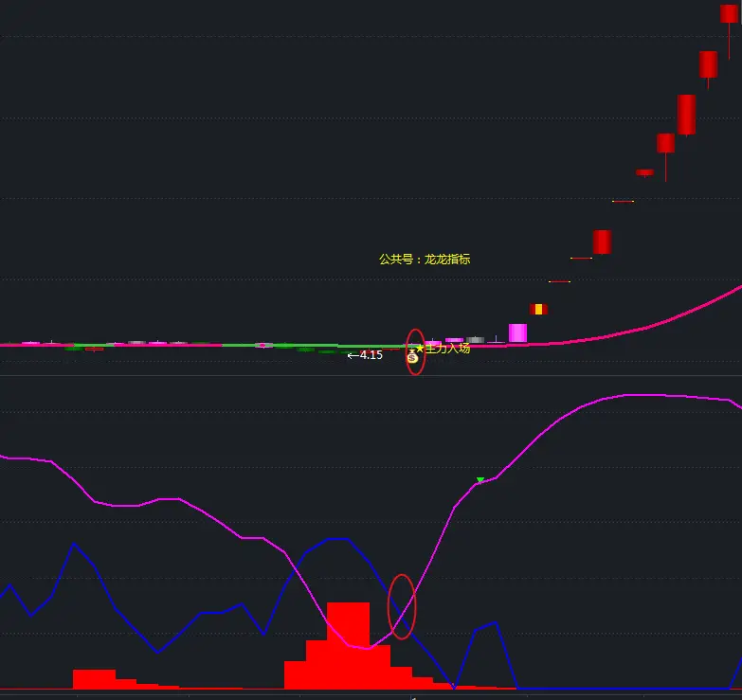Click the pink moving average line at right
Viewport: 742px width, 700px height.
[701, 306]
